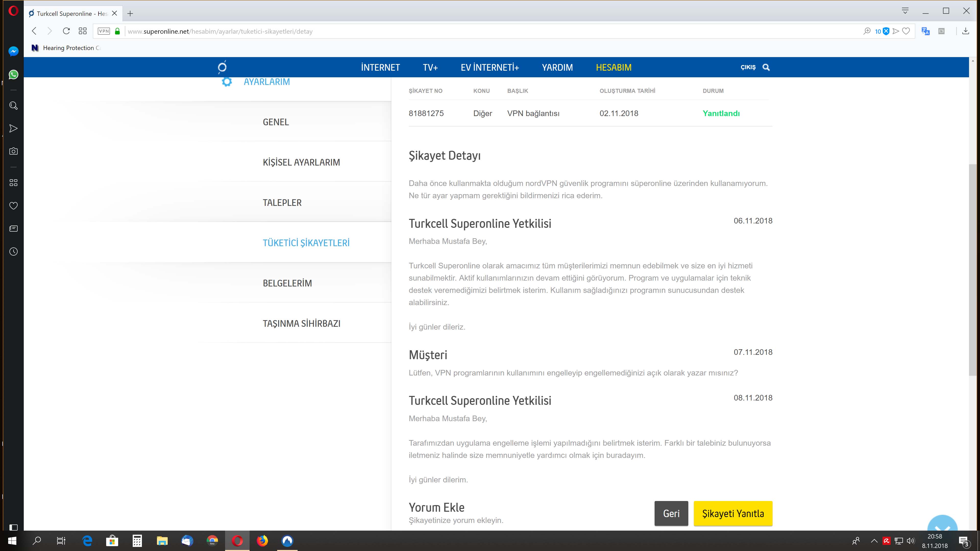Open Opera tab menu icon

tap(905, 11)
